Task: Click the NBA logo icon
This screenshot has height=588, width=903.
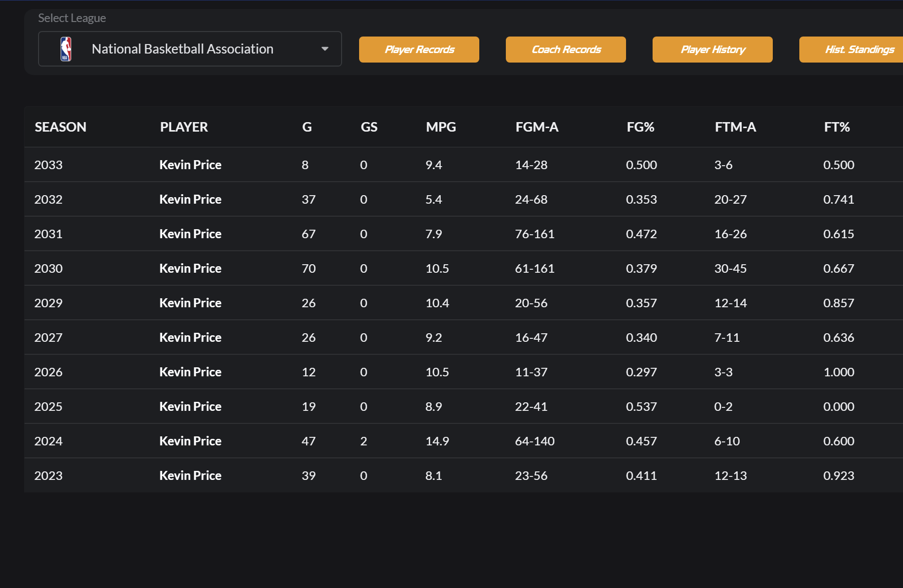Action: (66, 49)
